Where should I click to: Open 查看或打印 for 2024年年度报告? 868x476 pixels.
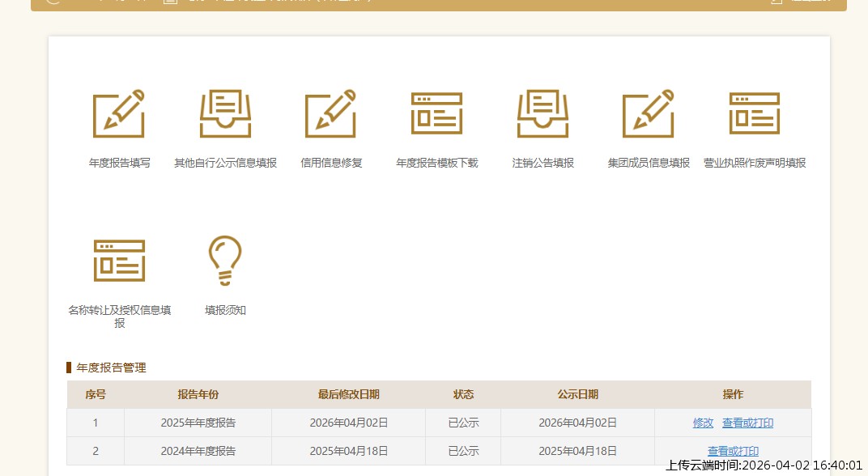click(732, 451)
